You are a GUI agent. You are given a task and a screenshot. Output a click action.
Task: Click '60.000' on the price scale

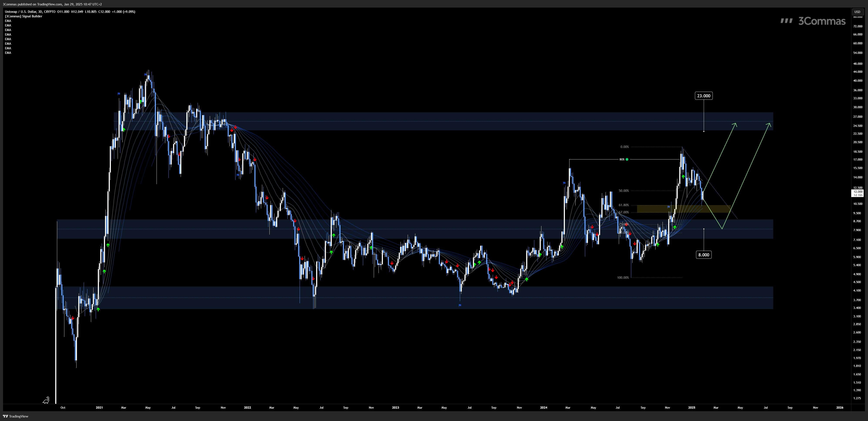[858, 43]
